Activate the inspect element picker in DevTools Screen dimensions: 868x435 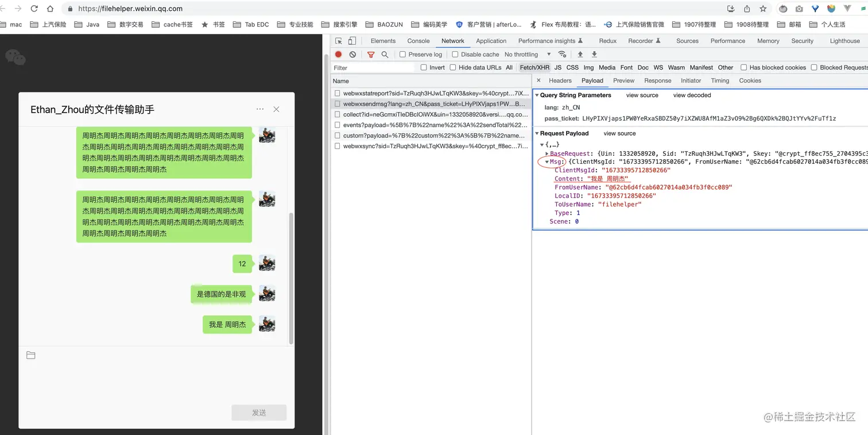(339, 41)
